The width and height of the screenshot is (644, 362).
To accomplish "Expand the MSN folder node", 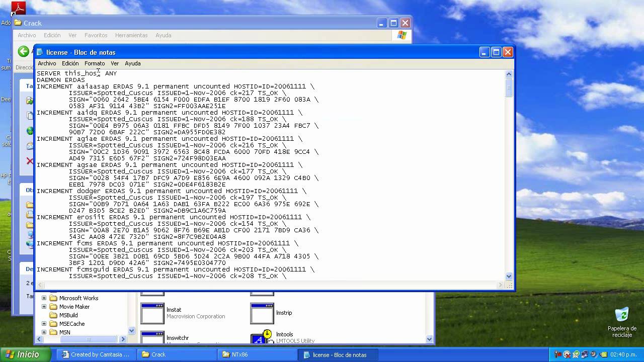I will [x=44, y=332].
